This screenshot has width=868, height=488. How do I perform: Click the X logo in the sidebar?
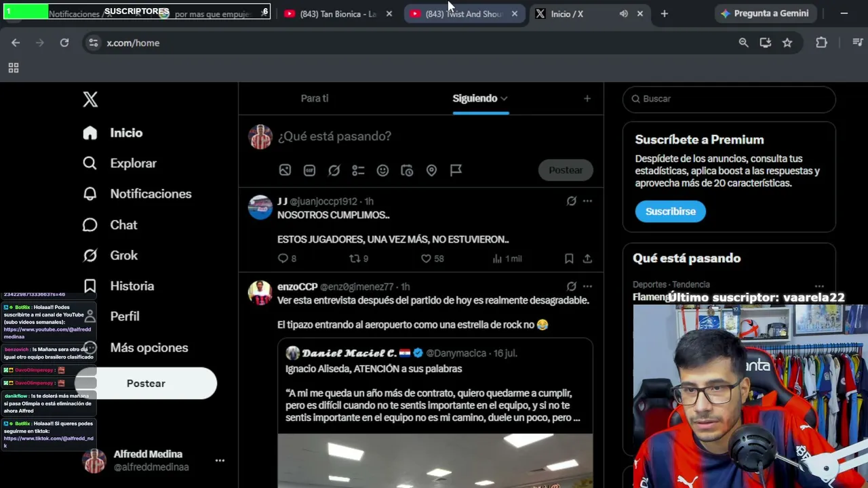click(x=90, y=99)
